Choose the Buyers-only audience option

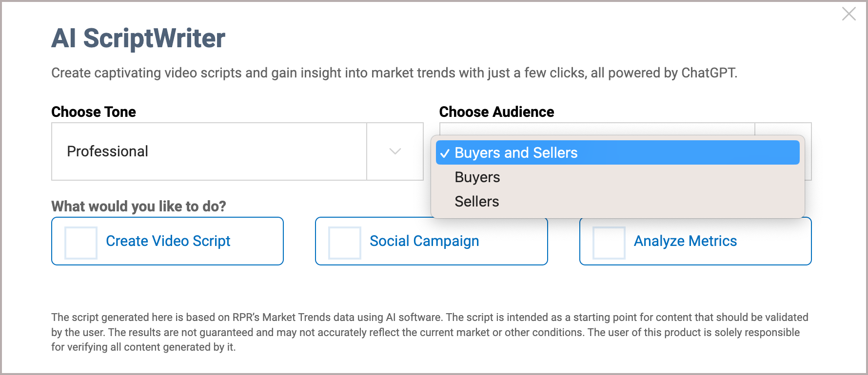click(477, 177)
